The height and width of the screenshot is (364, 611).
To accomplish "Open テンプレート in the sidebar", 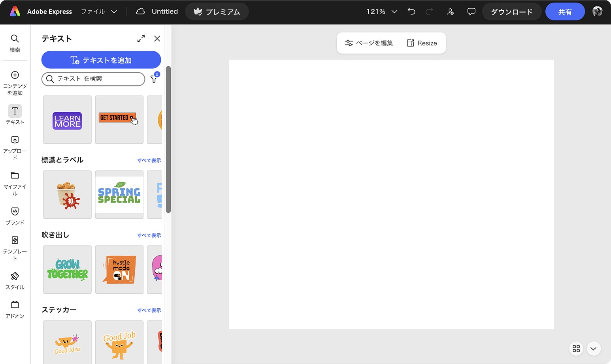I will tap(15, 248).
